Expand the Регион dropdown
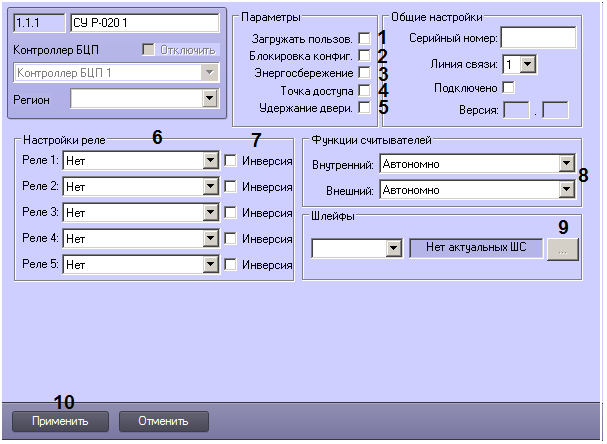Image resolution: width=607 pixels, height=444 pixels. 209,98
